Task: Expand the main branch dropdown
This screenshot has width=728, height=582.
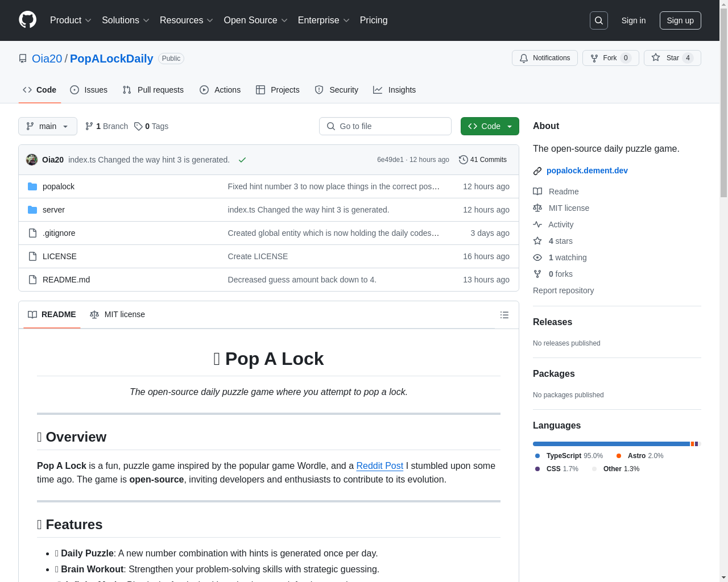Action: (x=48, y=126)
